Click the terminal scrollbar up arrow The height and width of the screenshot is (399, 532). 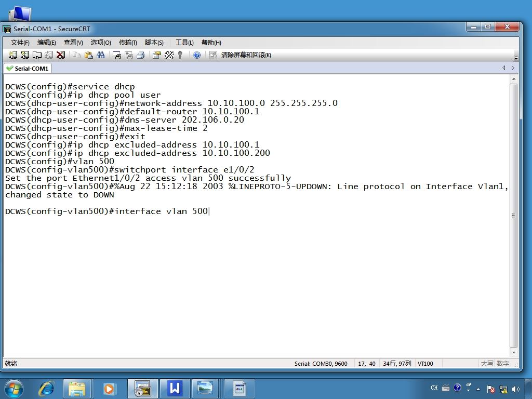514,79
